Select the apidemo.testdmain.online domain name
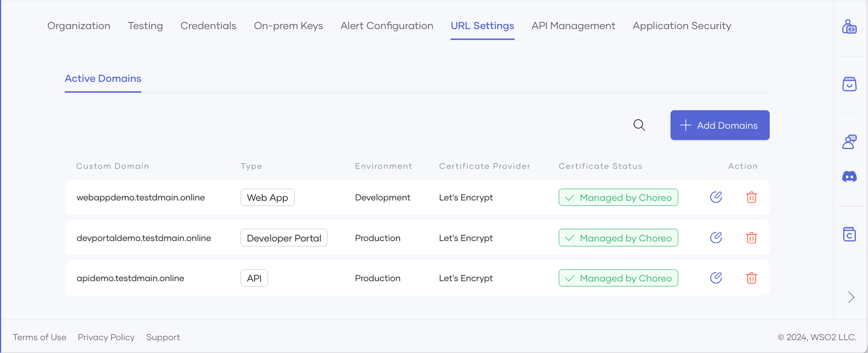This screenshot has height=353, width=868. click(130, 278)
